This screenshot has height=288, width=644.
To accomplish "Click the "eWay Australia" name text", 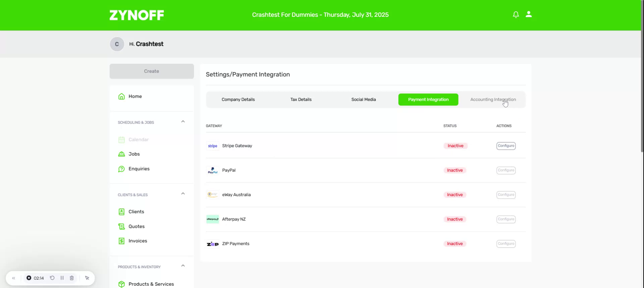I will pyautogui.click(x=236, y=195).
